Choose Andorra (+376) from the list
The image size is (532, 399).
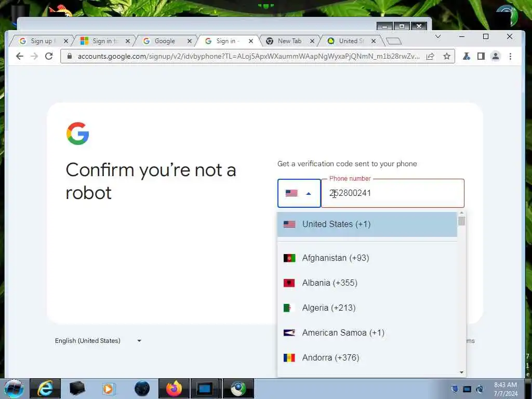367,357
